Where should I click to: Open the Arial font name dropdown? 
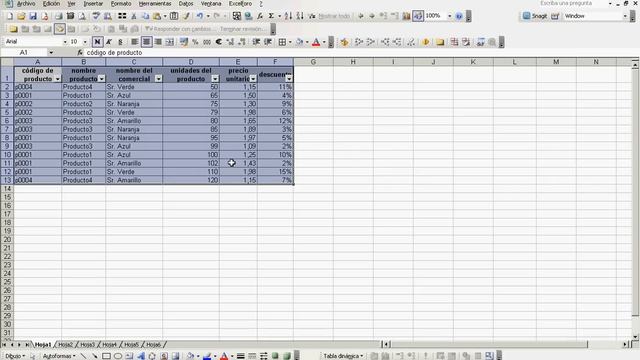click(x=65, y=42)
